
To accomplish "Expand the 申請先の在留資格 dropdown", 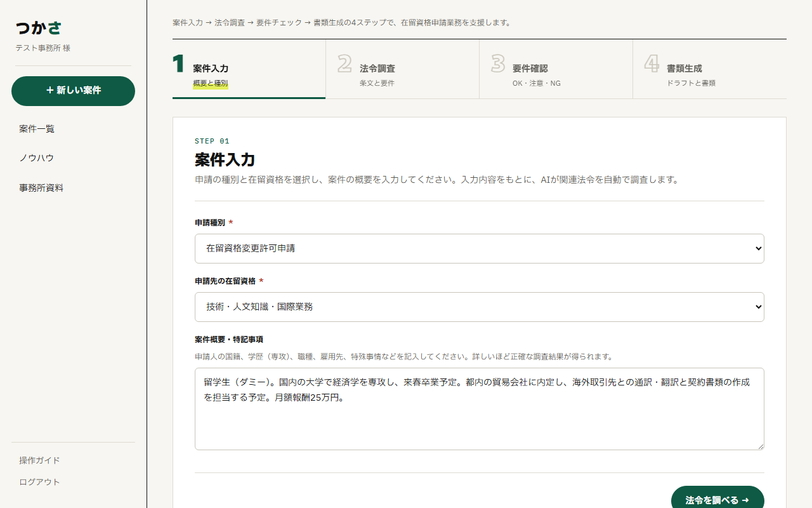I will pyautogui.click(x=480, y=307).
